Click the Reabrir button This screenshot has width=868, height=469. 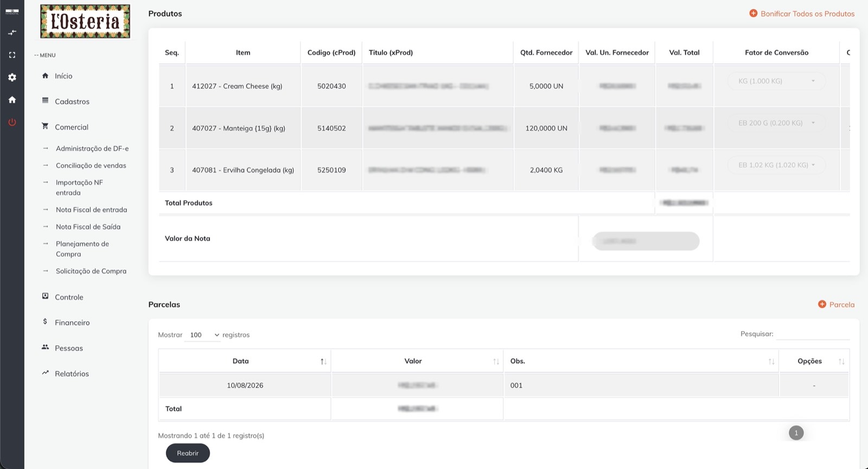click(188, 453)
